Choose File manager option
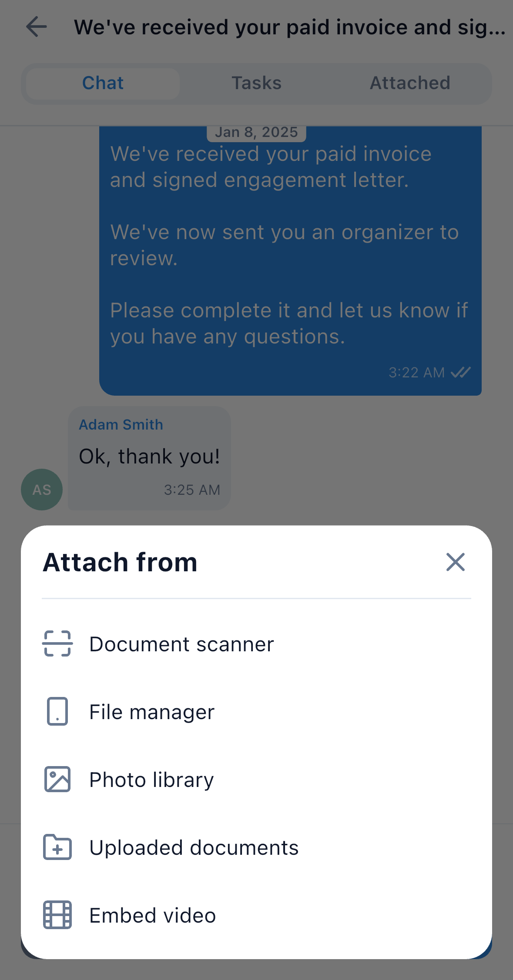 coord(256,711)
